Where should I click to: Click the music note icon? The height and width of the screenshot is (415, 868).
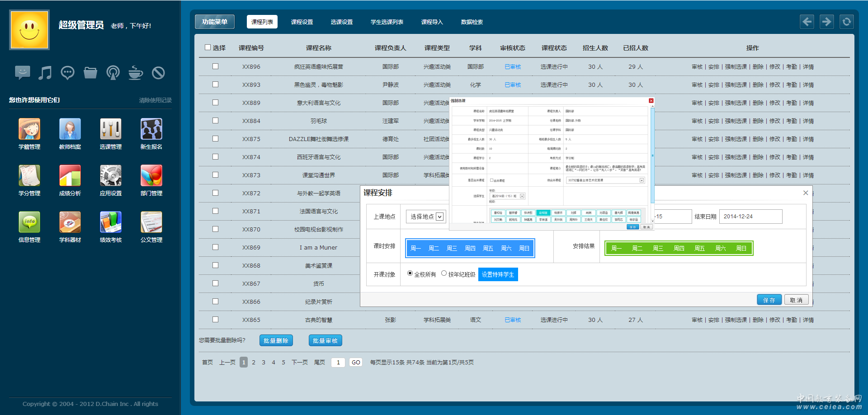45,73
